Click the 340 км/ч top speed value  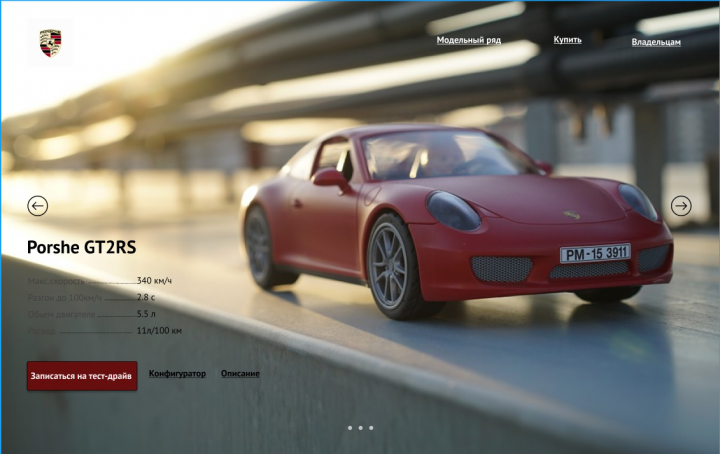pyautogui.click(x=154, y=280)
